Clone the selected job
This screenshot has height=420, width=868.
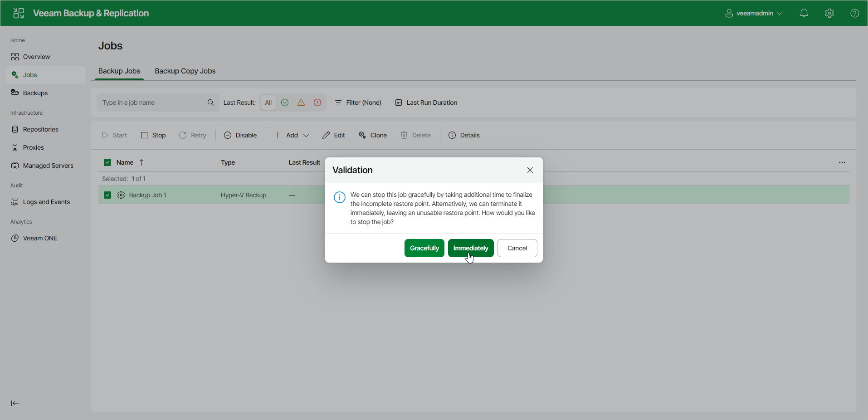(x=373, y=135)
